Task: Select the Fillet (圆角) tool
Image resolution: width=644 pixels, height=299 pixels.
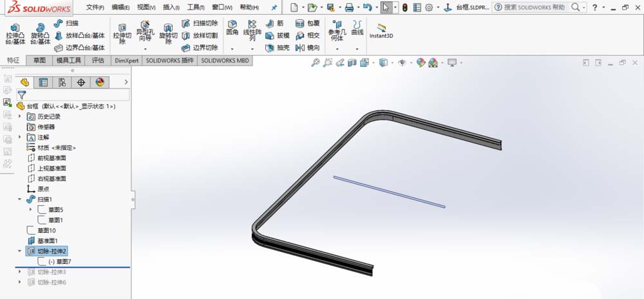Action: (x=232, y=28)
